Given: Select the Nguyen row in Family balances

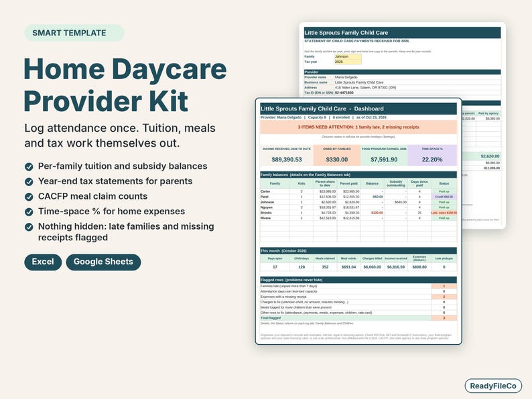Looking at the screenshot, I should (358, 208).
